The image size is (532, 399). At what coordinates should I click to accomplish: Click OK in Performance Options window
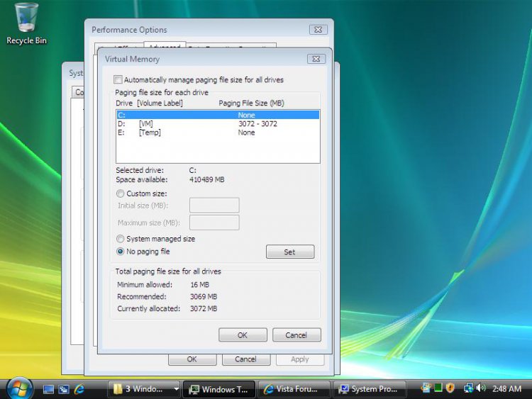point(192,359)
